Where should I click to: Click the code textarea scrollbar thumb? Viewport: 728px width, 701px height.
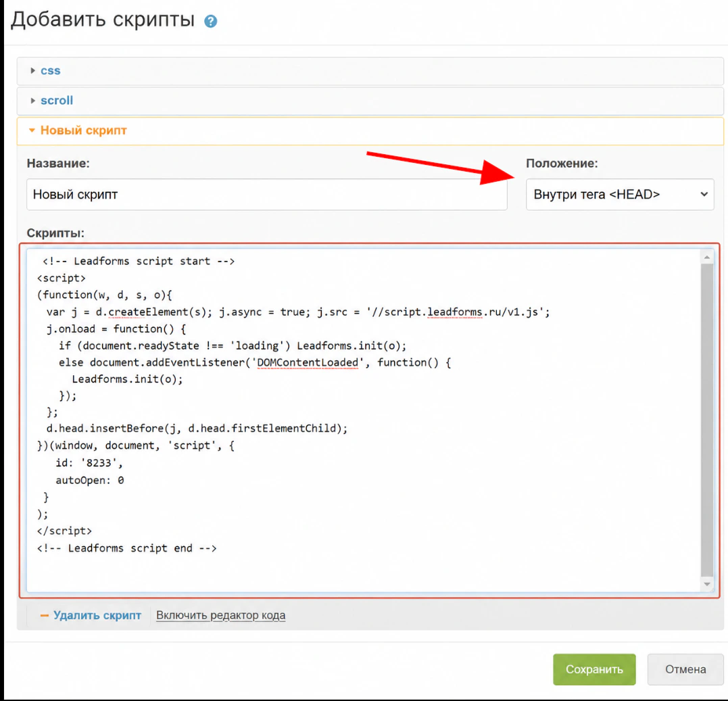pos(706,420)
